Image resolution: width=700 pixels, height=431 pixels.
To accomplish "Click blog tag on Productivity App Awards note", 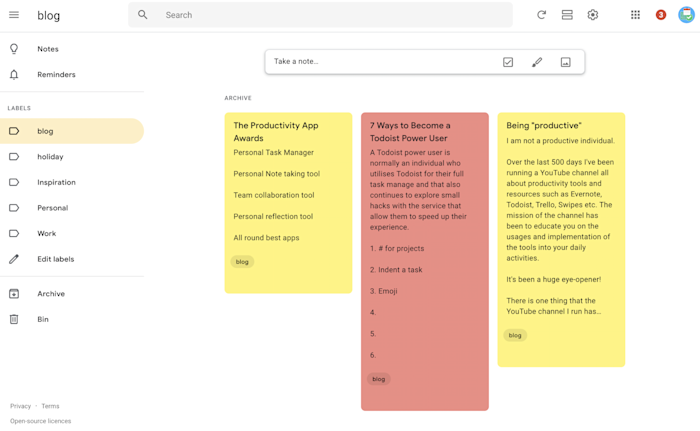I will pos(242,262).
